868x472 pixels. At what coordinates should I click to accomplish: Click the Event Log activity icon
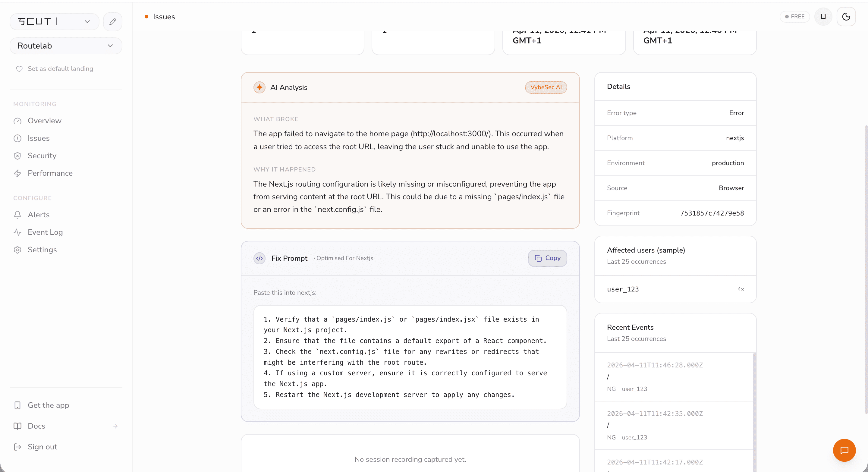click(17, 232)
